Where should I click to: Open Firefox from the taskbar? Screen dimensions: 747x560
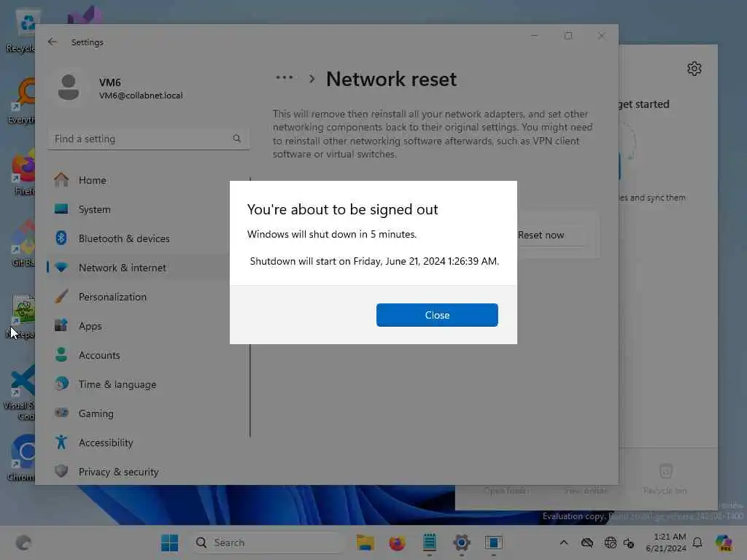coord(397,542)
